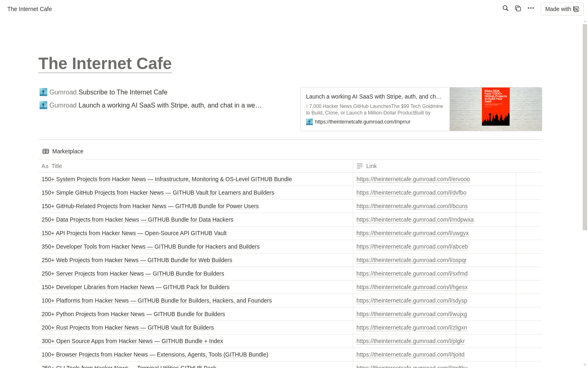Follow the gumroad.com/l/mdpwxa link

click(415, 220)
